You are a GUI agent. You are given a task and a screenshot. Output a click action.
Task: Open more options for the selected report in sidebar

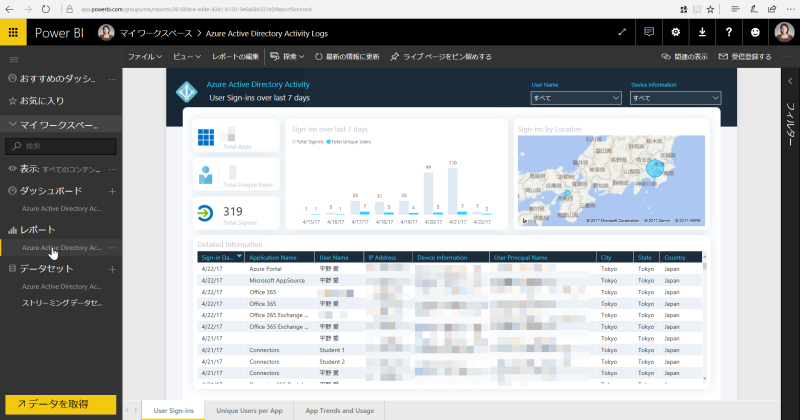click(x=112, y=248)
